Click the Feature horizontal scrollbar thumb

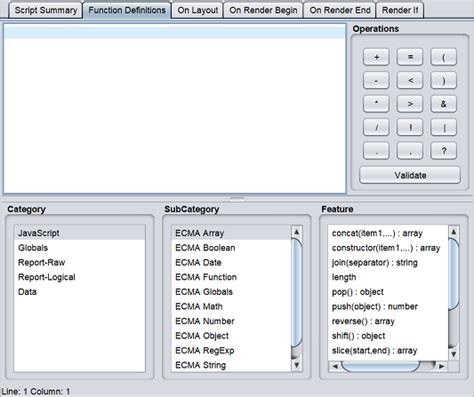click(x=380, y=366)
